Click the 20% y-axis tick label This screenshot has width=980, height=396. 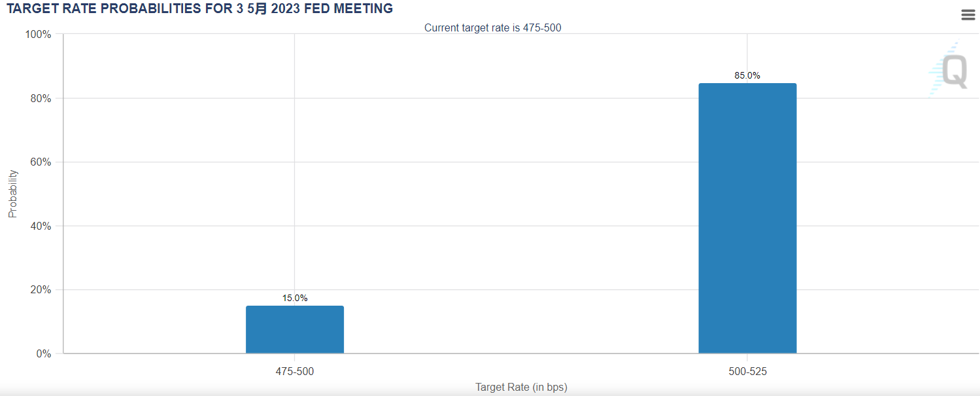pos(41,289)
